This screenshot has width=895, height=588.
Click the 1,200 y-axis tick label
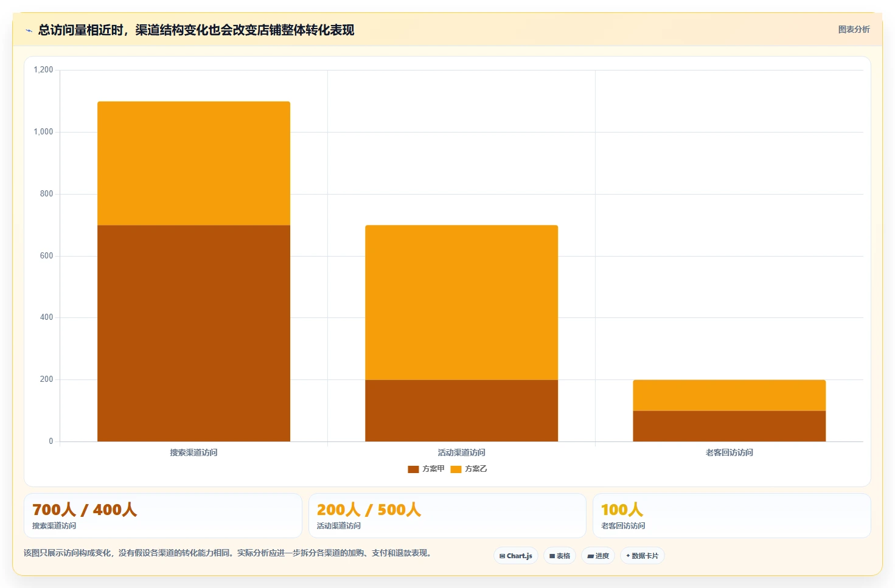[x=43, y=70]
